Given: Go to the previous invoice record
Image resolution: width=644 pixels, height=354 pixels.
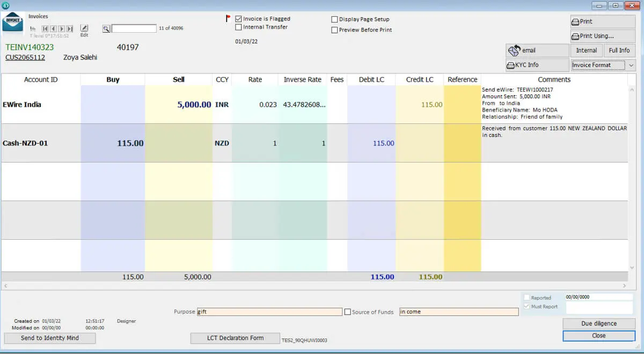Looking at the screenshot, I should (x=53, y=28).
